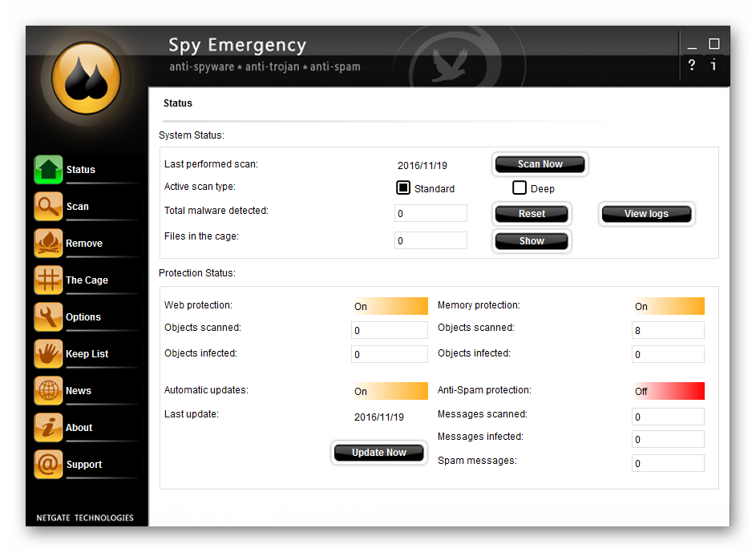This screenshot has width=756, height=552.
Task: Click the Last update date value
Action: point(379,417)
